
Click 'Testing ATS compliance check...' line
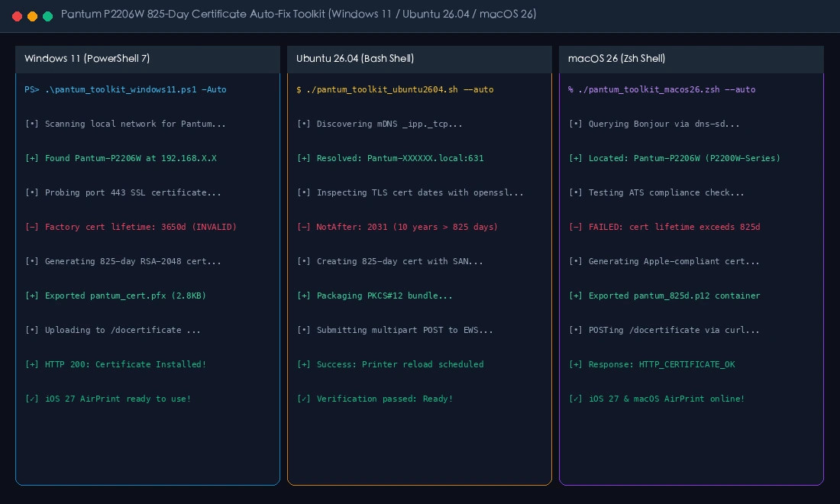pyautogui.click(x=656, y=192)
